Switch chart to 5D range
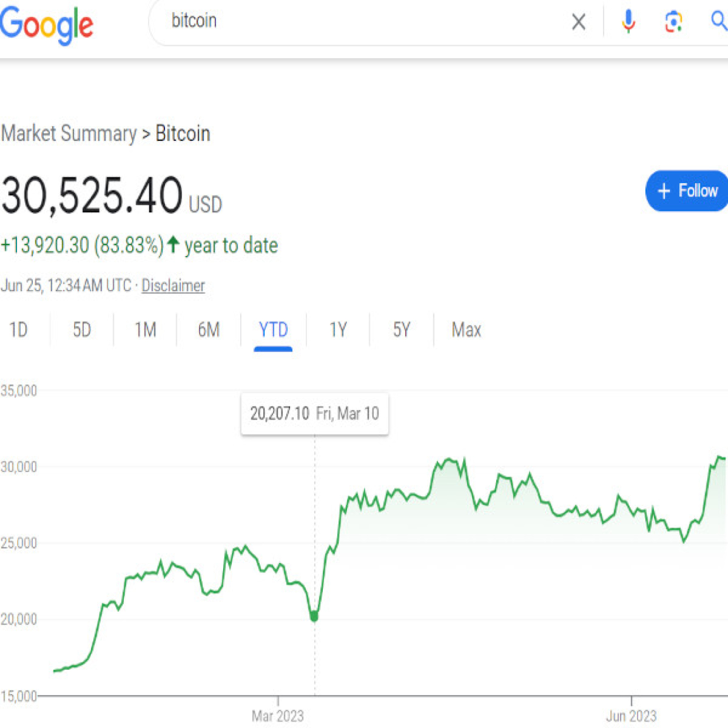Image resolution: width=728 pixels, height=728 pixels. pos(82,330)
